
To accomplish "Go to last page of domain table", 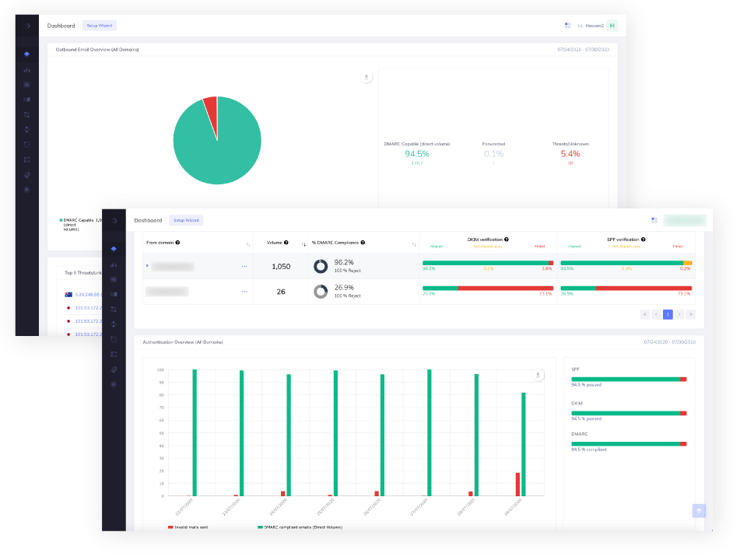I will 690,314.
